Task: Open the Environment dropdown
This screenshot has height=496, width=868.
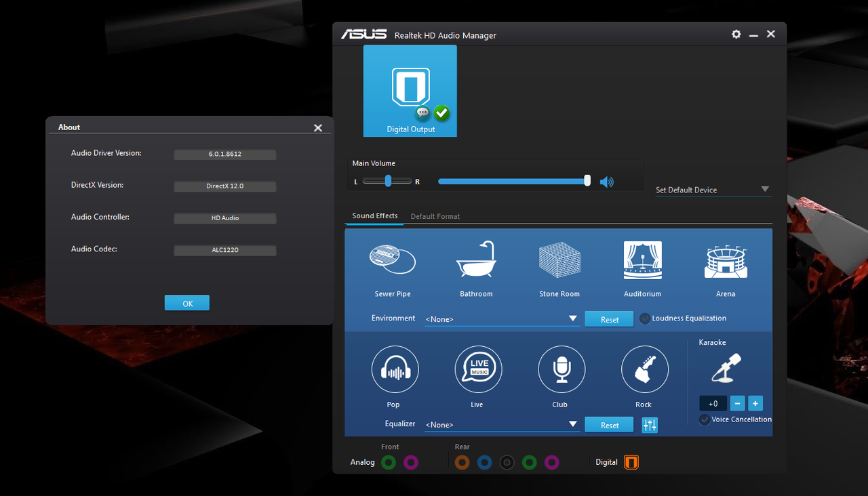Action: [x=502, y=318]
